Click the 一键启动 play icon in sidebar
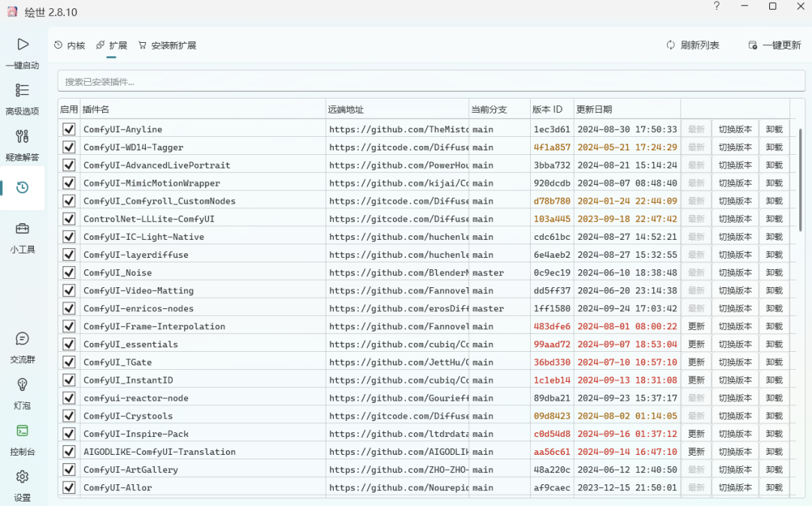This screenshot has width=812, height=506. point(23,44)
